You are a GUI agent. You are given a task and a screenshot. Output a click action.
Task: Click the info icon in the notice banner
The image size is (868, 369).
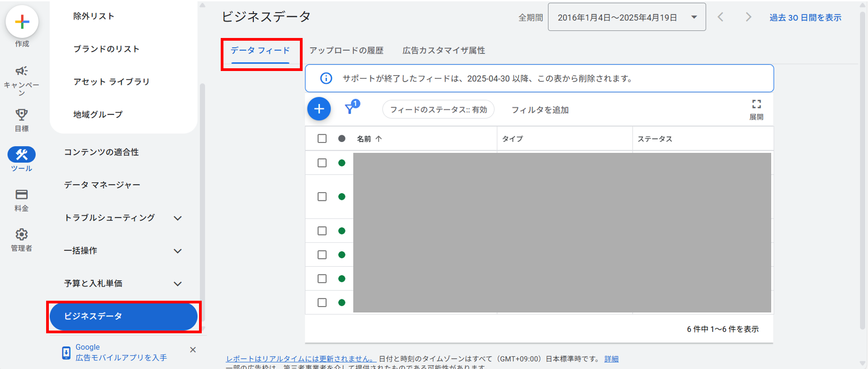coord(326,78)
